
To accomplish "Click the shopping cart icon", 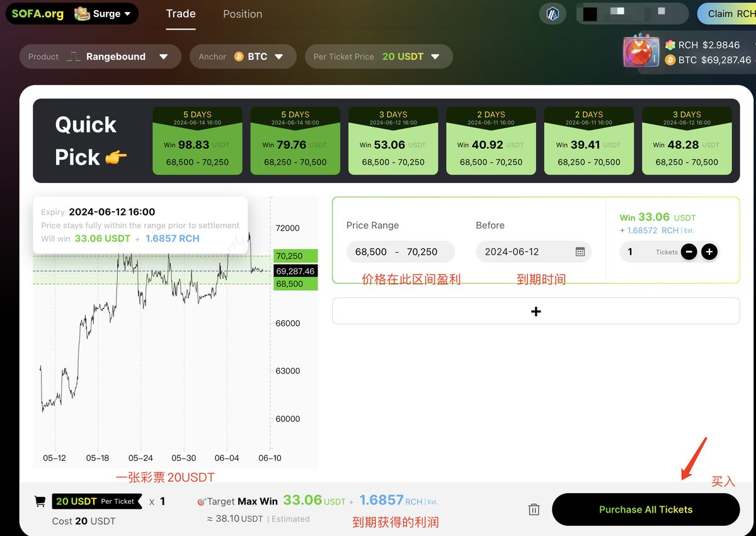I will [40, 501].
